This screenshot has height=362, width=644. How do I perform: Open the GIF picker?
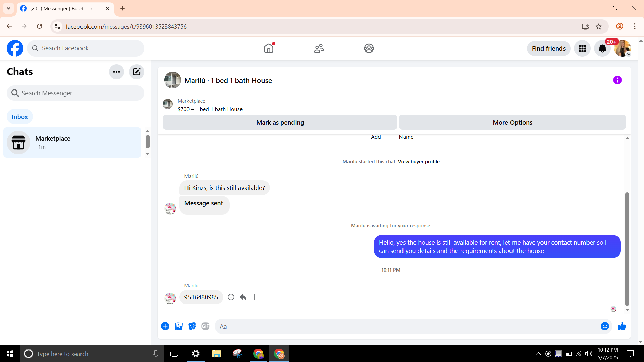pyautogui.click(x=205, y=326)
